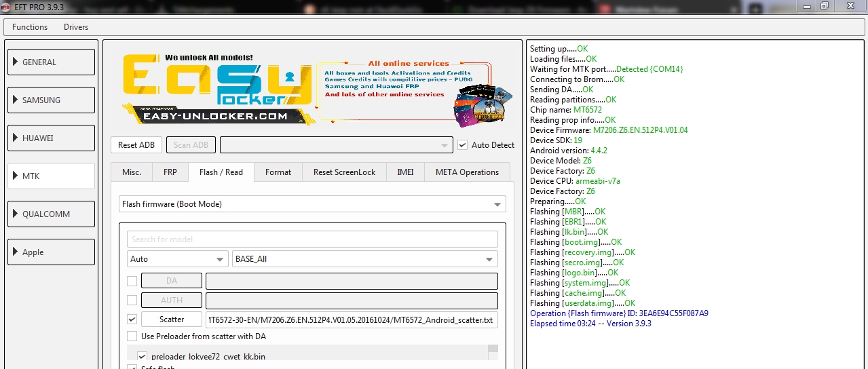Open the META Operations tab
The image size is (868, 369).
pos(467,172)
